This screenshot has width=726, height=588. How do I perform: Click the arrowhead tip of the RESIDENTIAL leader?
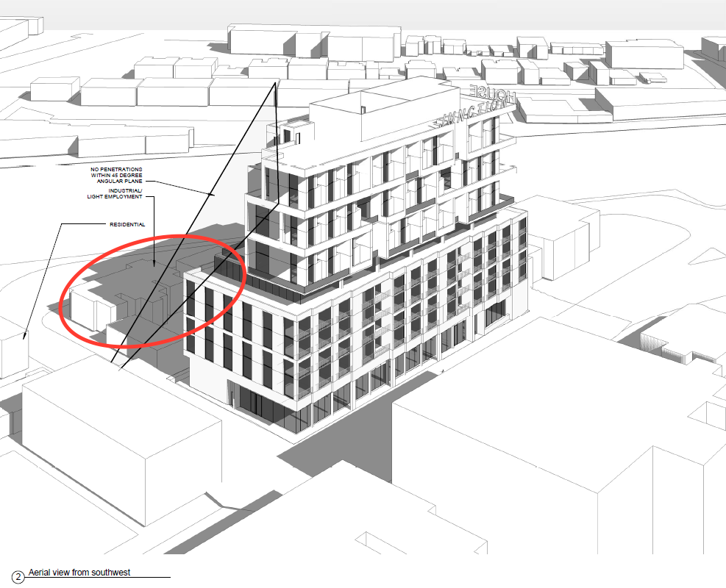tap(25, 339)
